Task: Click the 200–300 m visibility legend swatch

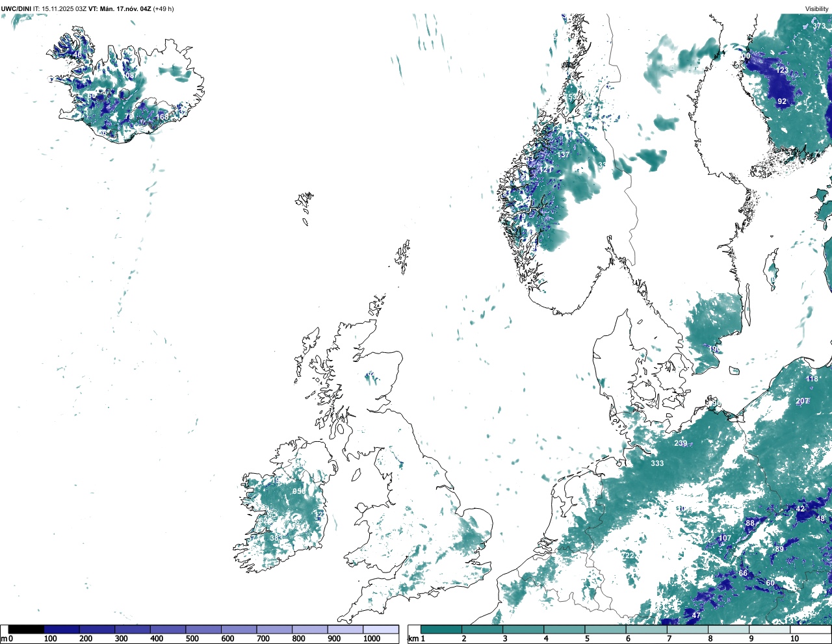Action: coord(97,630)
